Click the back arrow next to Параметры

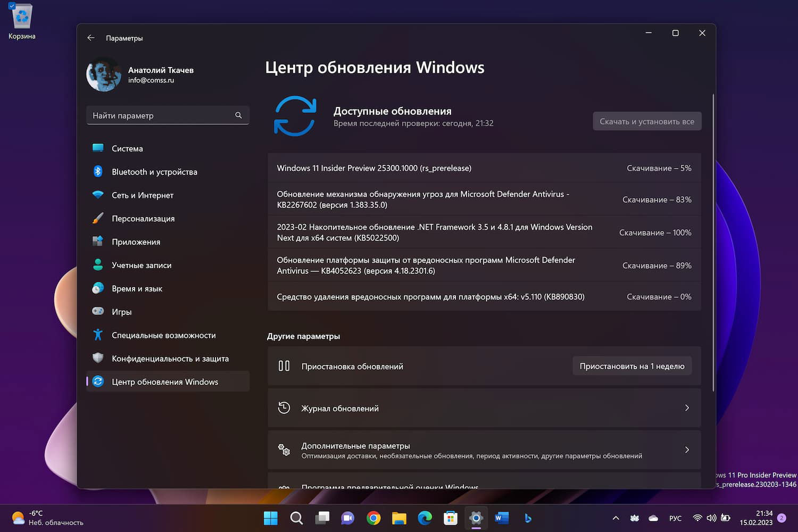[x=91, y=38]
